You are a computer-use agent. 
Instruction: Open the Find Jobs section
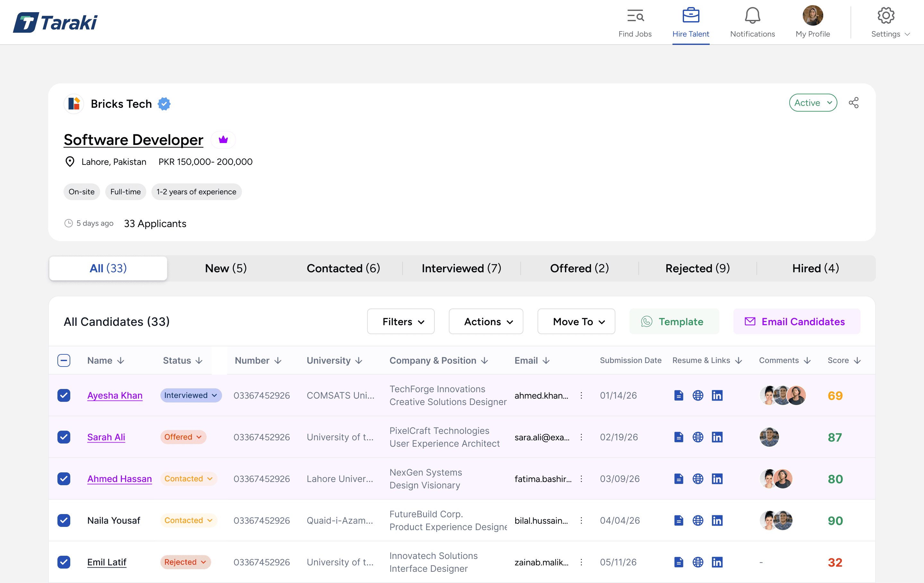click(635, 22)
